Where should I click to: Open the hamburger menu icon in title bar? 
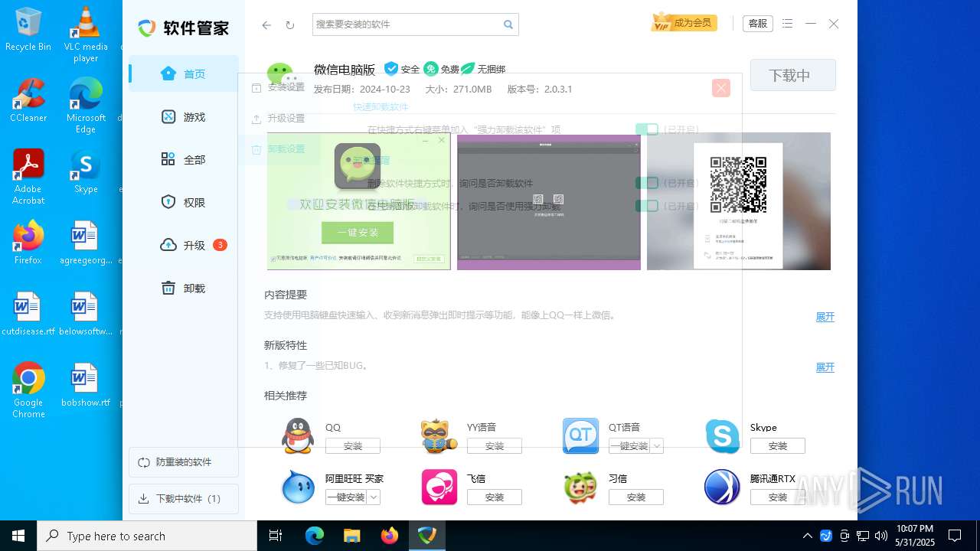pos(788,24)
